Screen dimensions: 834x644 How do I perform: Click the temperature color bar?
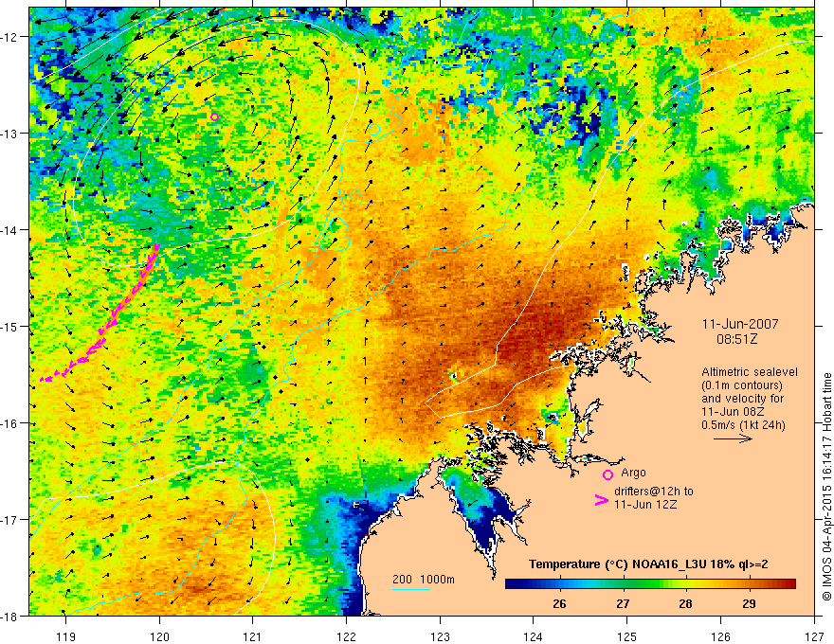coord(650,583)
